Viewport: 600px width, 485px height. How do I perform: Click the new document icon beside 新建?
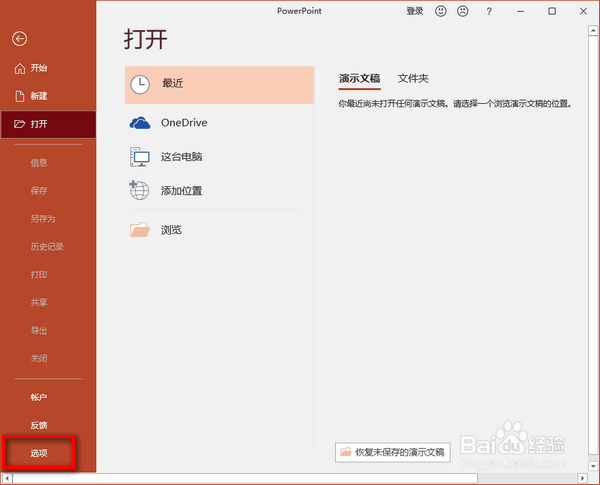(20, 96)
